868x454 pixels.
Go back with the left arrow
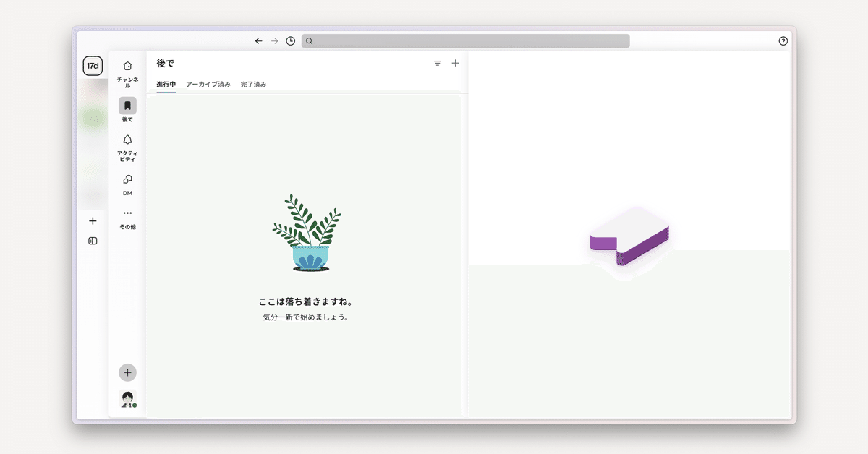tap(258, 41)
